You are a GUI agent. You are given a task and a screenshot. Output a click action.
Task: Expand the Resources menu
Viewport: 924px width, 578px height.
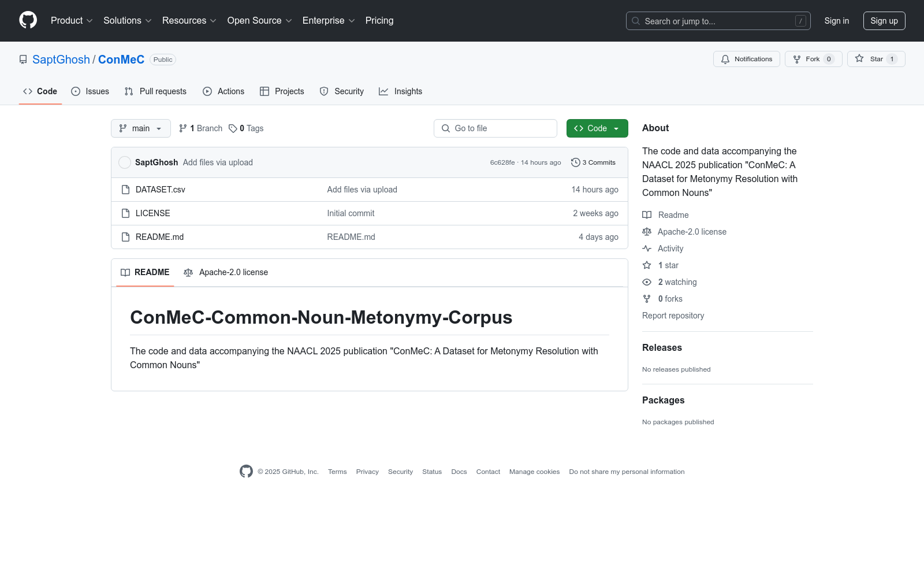(189, 20)
